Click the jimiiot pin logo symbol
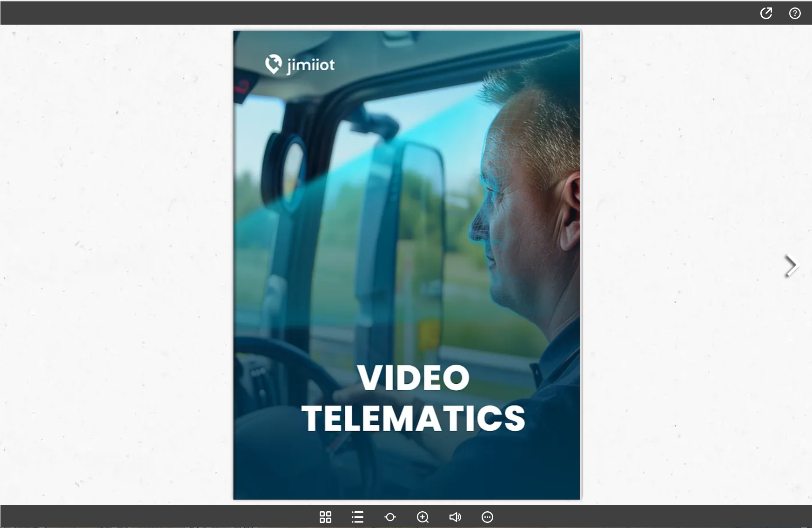The width and height of the screenshot is (812, 528). click(x=273, y=64)
